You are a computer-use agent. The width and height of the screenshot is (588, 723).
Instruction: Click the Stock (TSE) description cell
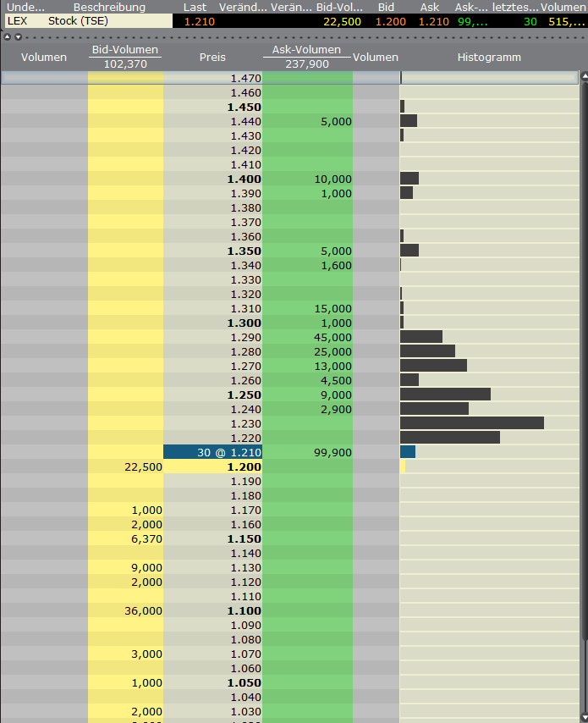[78, 20]
